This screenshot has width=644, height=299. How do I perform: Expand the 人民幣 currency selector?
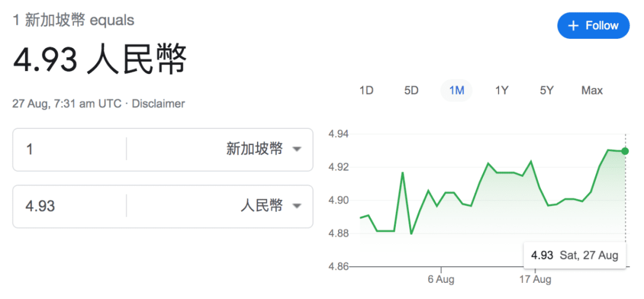point(297,206)
